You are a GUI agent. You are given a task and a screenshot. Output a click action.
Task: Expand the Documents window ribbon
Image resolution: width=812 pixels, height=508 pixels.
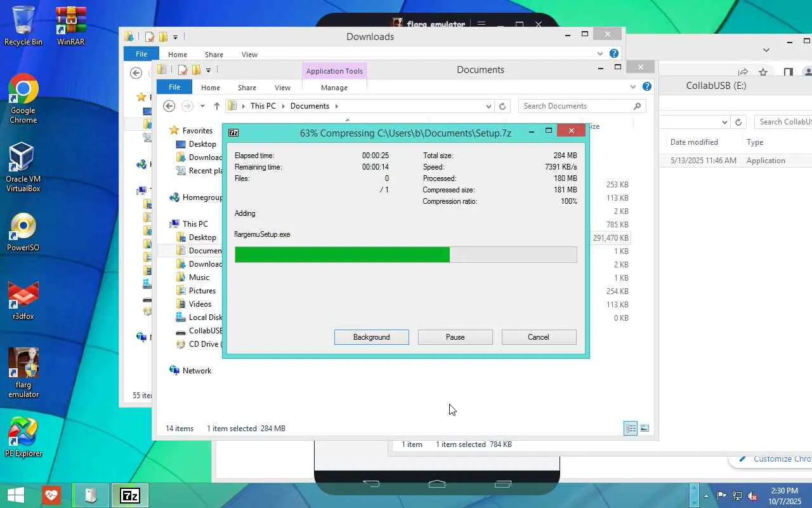click(x=632, y=87)
